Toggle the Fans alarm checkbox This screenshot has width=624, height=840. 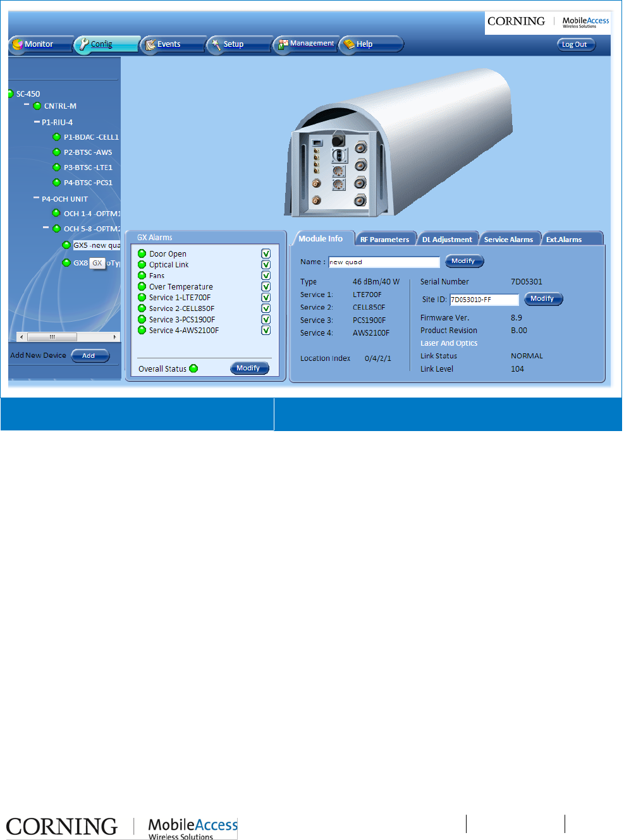[x=266, y=276]
